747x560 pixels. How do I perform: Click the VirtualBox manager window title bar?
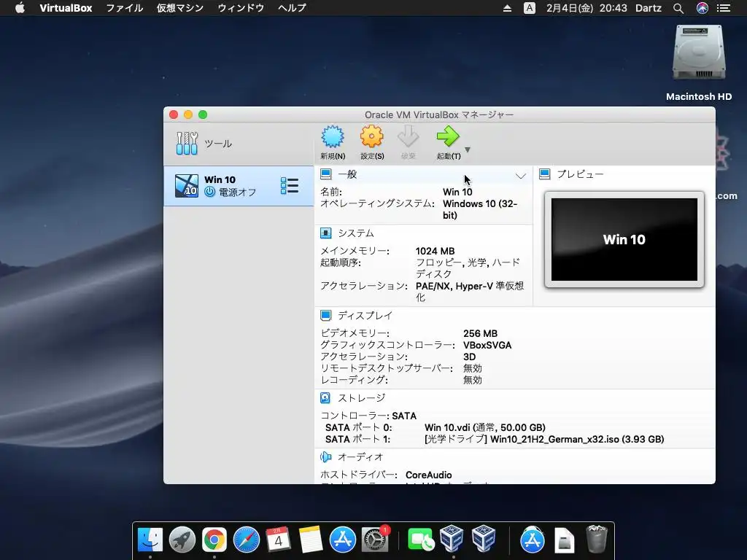click(x=439, y=114)
